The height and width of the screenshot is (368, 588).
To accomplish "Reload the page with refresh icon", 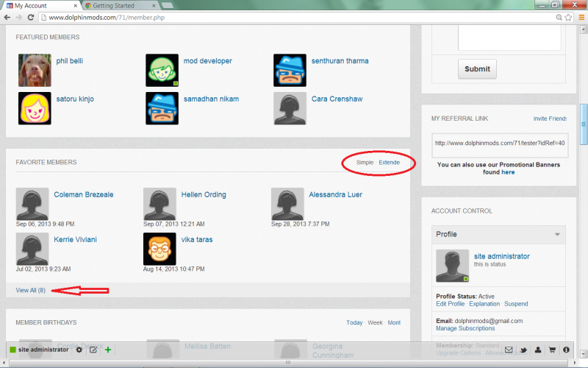I will point(31,17).
